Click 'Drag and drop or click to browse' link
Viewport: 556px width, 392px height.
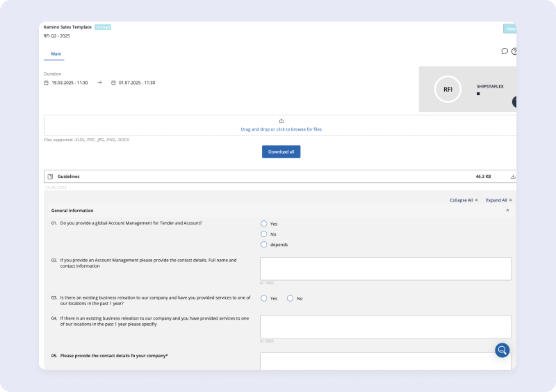coord(281,129)
